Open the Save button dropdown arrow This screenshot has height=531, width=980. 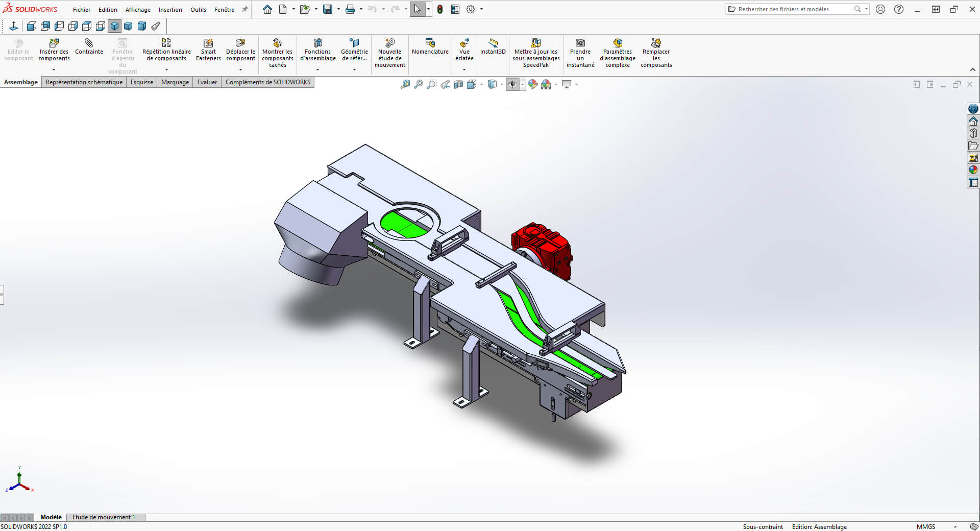click(338, 9)
